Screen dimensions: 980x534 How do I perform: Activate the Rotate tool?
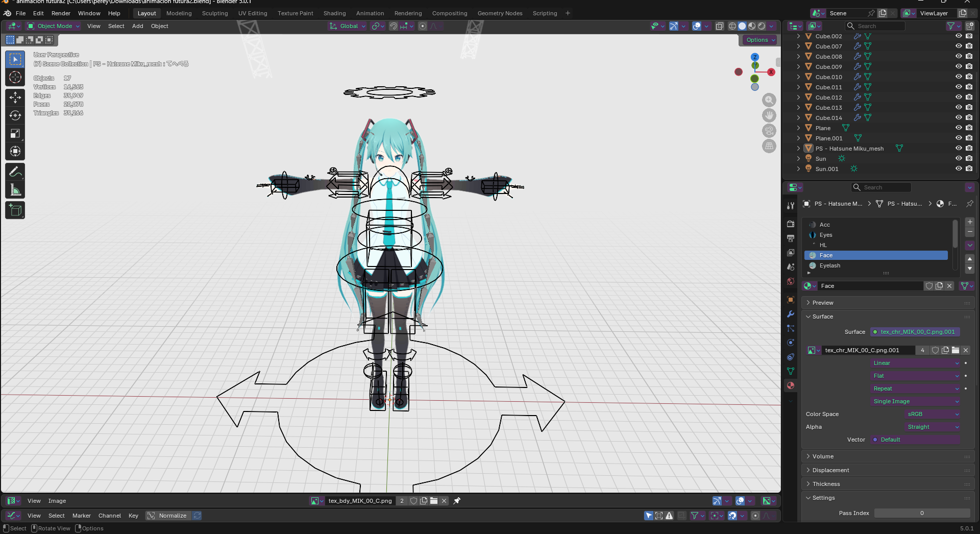coord(15,115)
